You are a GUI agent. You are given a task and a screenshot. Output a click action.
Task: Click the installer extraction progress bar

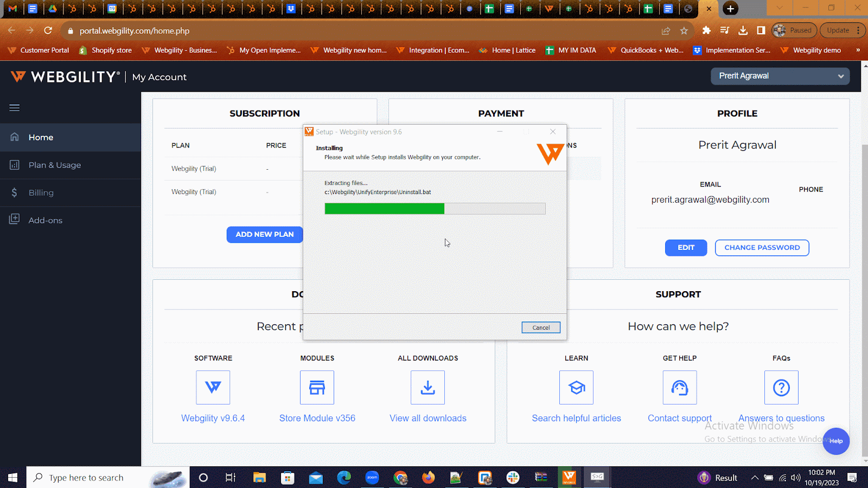click(x=434, y=208)
